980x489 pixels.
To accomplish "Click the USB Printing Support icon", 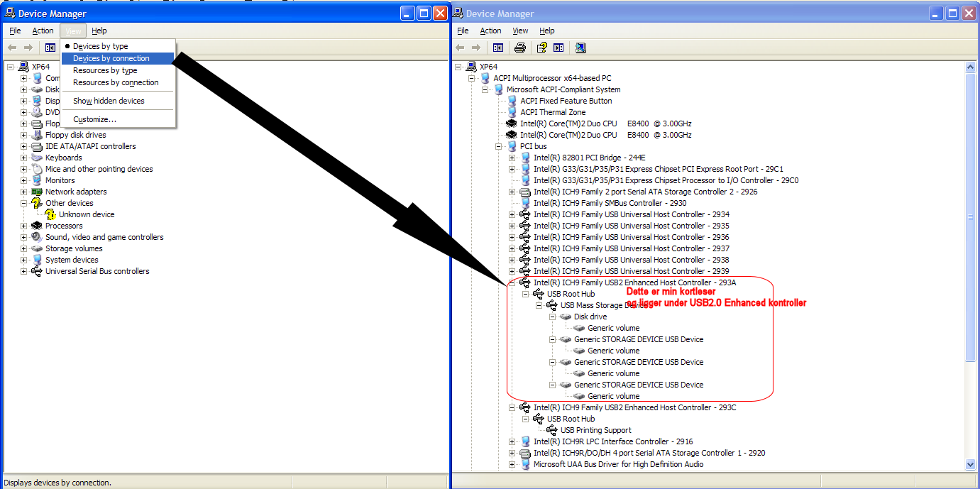I will pos(552,430).
